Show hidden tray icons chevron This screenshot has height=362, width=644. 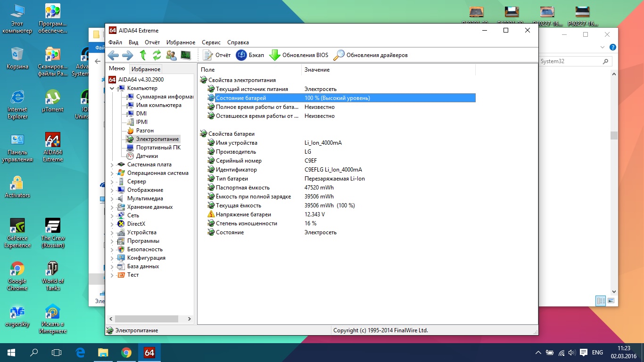coord(538,353)
